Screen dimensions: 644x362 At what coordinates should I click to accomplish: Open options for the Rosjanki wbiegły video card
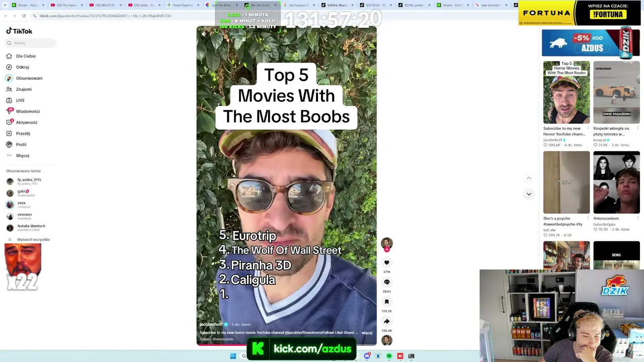pos(638,128)
